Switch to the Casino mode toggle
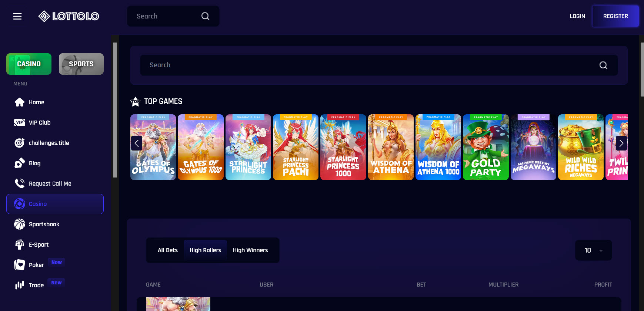Image resolution: width=644 pixels, height=311 pixels. tap(29, 64)
